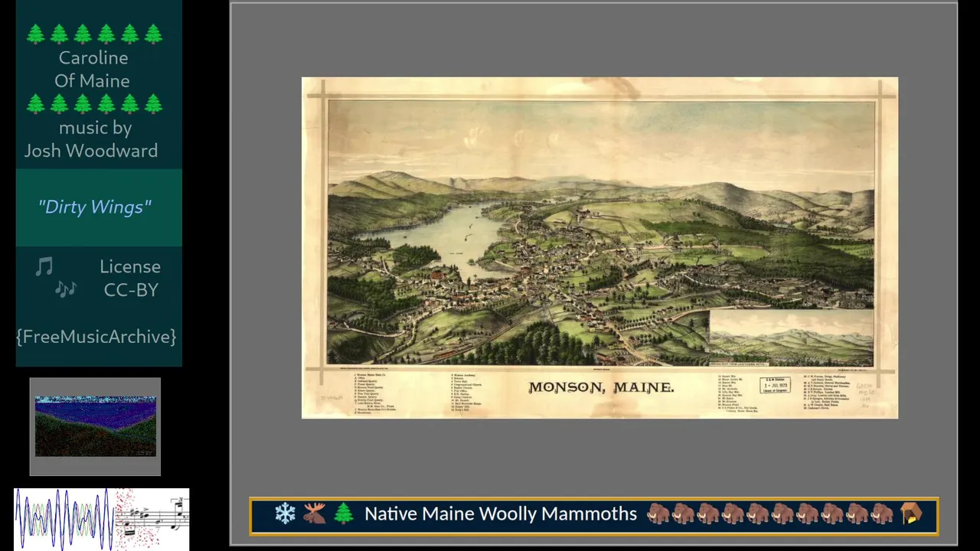This screenshot has height=551, width=980.
Task: Click the "MONSON, MAINE." map title
Action: [601, 387]
